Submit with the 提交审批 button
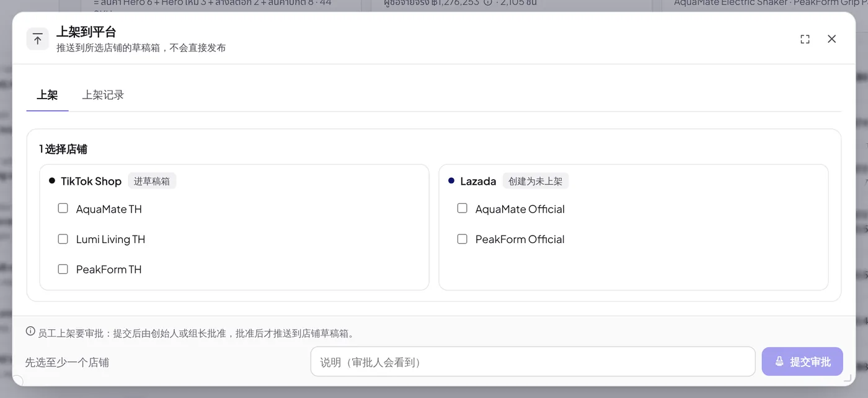Screen dimensions: 868x398 [x=802, y=361]
